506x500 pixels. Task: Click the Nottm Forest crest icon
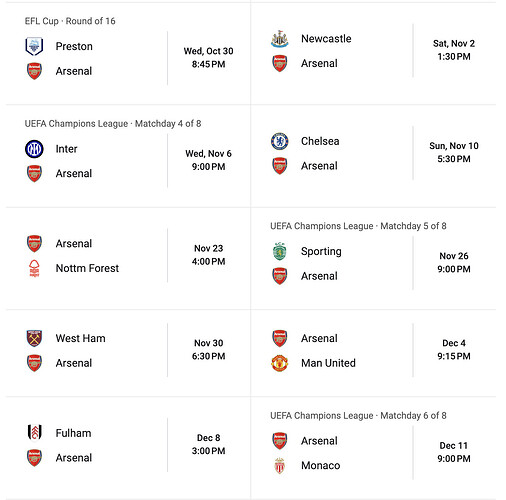34,268
